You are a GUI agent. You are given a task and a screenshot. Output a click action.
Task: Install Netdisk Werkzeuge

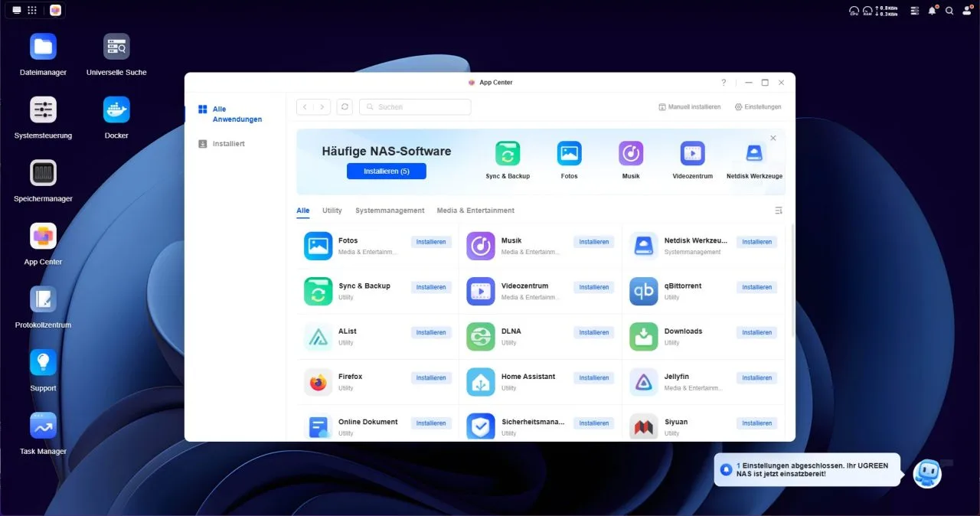[x=756, y=242]
